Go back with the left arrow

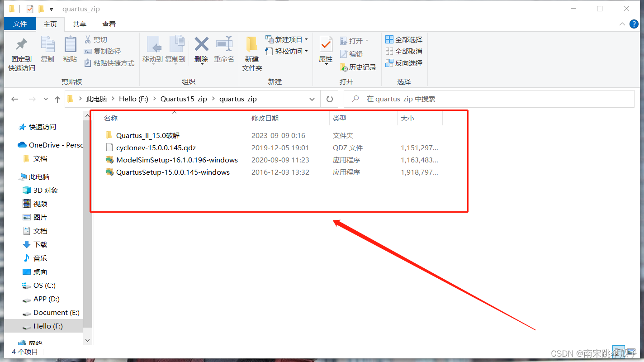15,99
